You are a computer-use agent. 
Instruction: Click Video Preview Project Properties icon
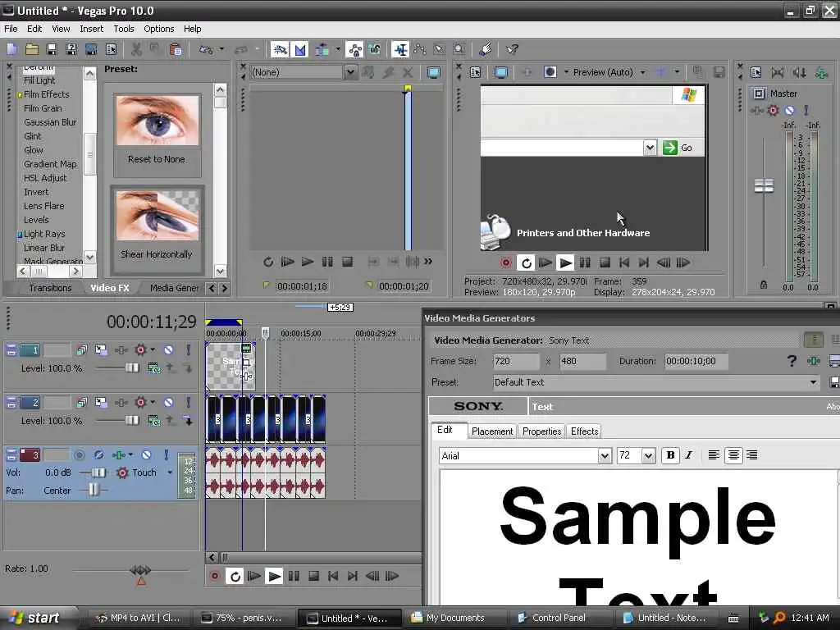point(475,72)
